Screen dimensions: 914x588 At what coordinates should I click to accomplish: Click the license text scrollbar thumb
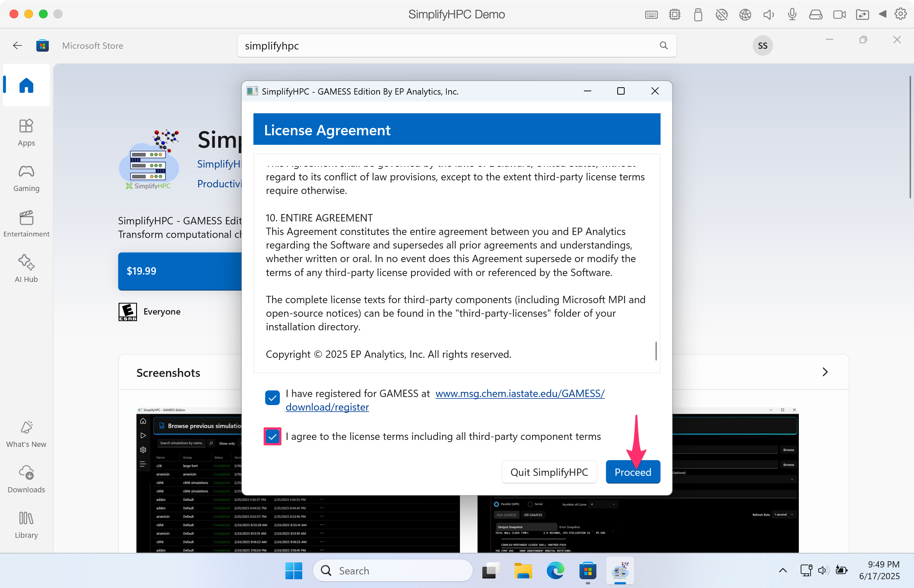[656, 350]
